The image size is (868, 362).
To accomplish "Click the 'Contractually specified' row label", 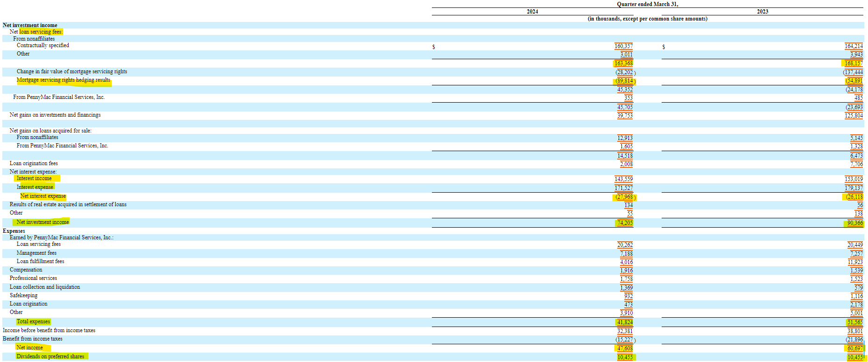I will (x=43, y=45).
